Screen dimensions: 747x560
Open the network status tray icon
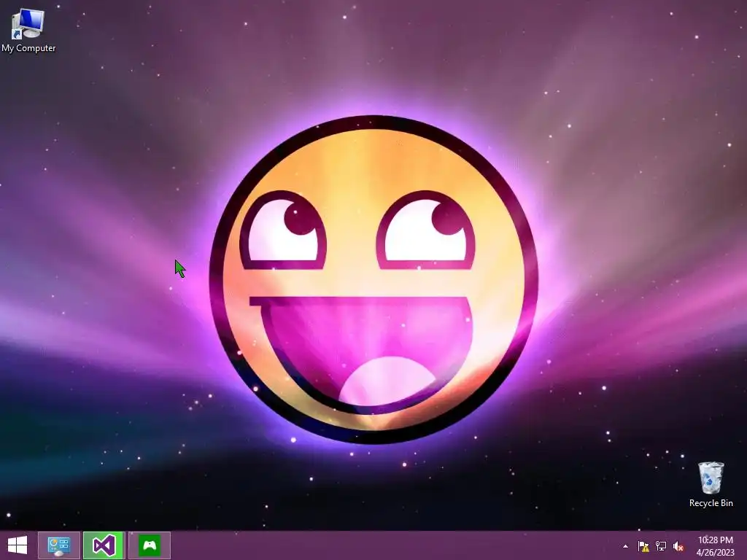point(661,546)
